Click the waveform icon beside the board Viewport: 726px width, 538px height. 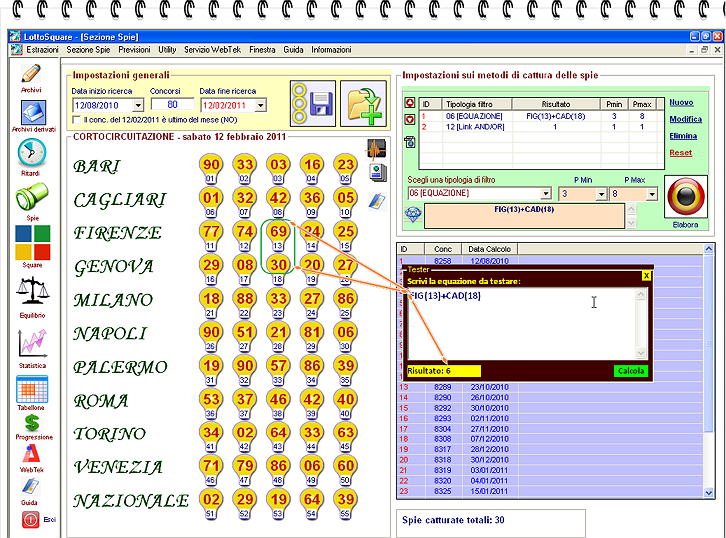coord(377,149)
